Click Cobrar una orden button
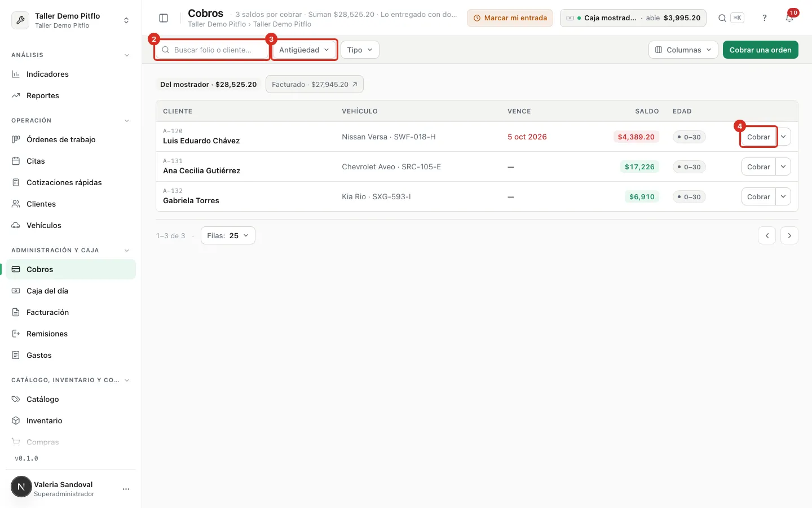This screenshot has height=508, width=812. tap(760, 50)
